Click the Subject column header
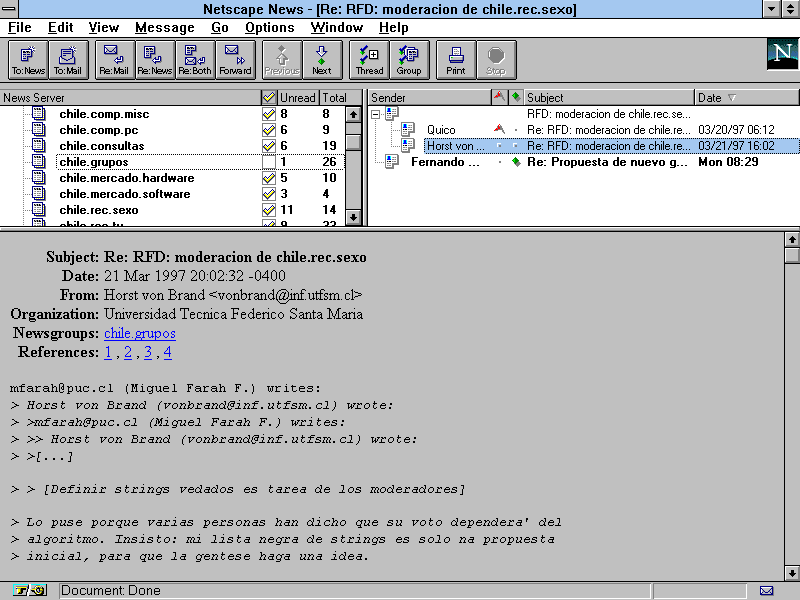Image resolution: width=800 pixels, height=600 pixels. pyautogui.click(x=610, y=97)
